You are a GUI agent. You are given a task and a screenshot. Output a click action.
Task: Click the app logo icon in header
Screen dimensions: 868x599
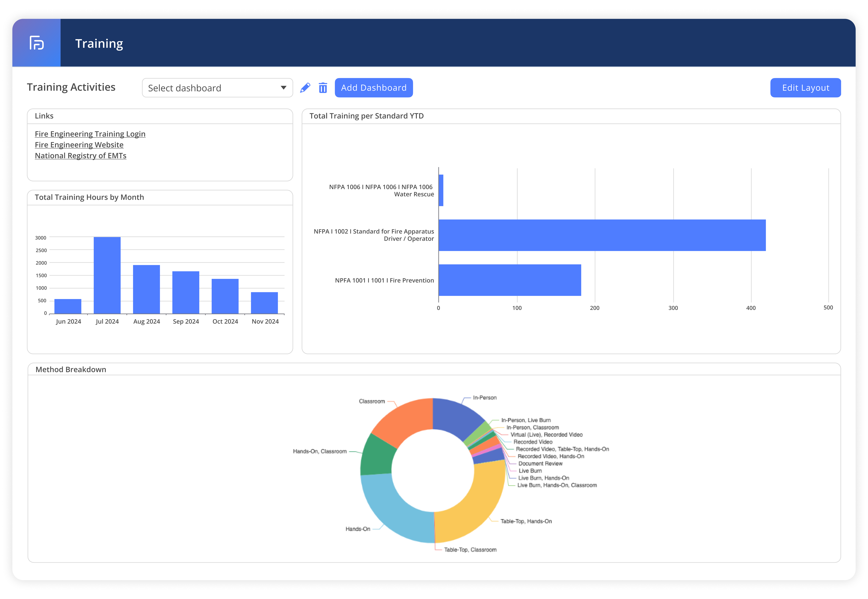tap(36, 43)
